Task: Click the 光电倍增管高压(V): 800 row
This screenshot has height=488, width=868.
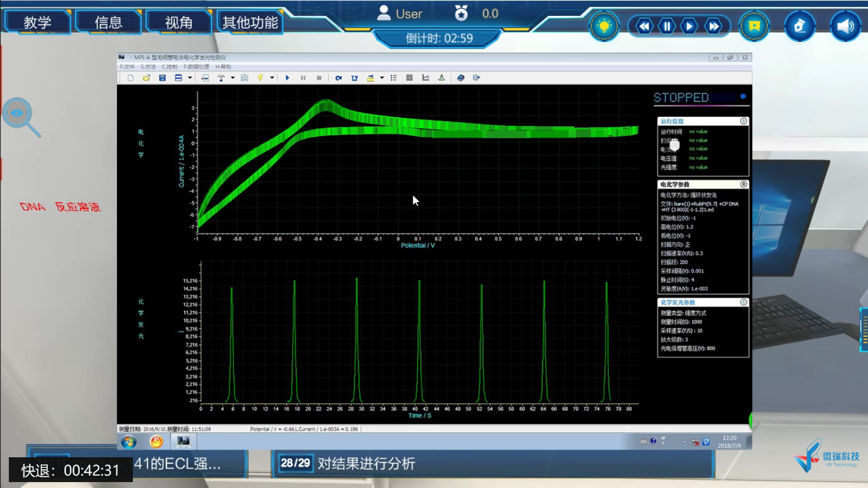Action: 688,349
